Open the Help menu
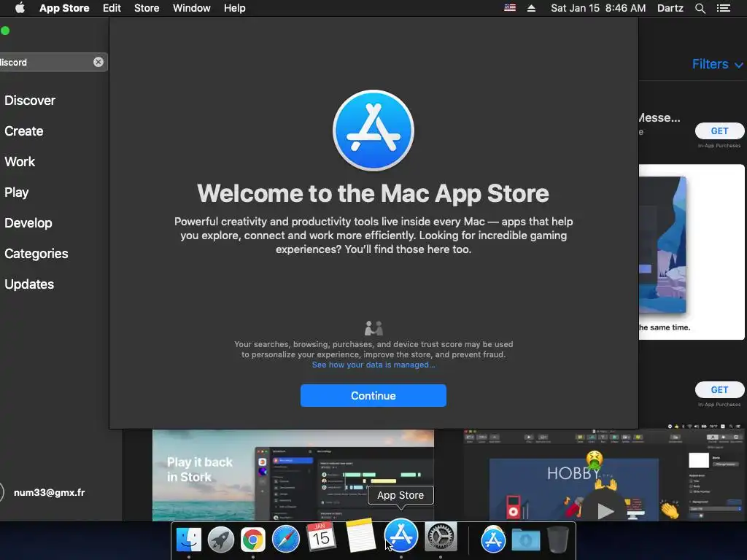Viewport: 747px width, 560px height. [x=235, y=8]
